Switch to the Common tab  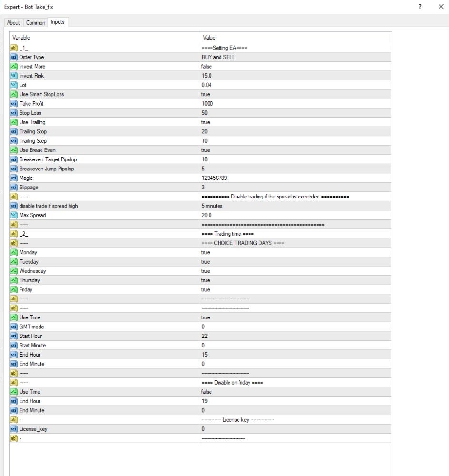pyautogui.click(x=36, y=23)
